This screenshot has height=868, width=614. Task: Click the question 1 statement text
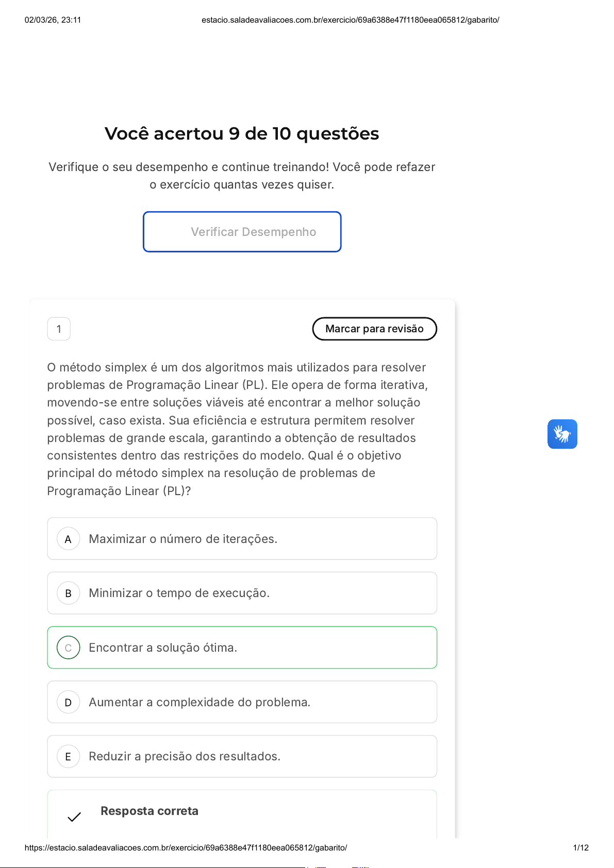(x=237, y=429)
